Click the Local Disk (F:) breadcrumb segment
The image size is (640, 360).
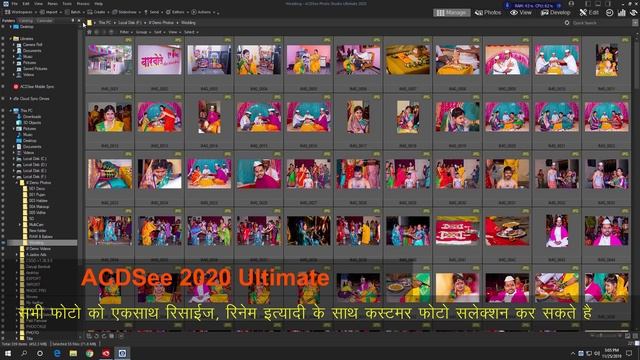(130, 23)
